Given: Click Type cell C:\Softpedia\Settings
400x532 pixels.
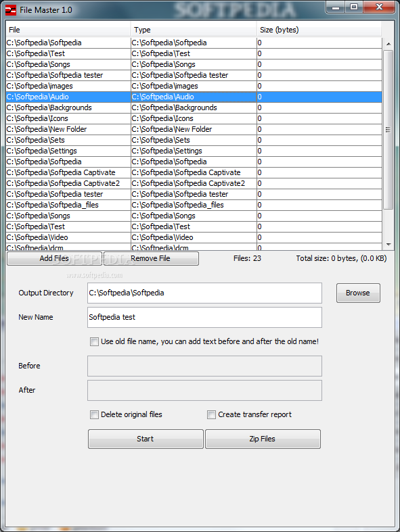Looking at the screenshot, I should coord(194,151).
